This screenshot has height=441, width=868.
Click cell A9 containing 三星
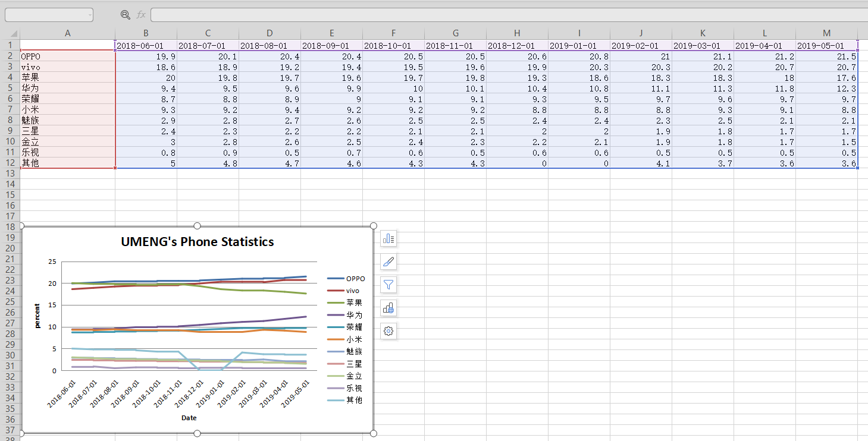[x=68, y=131]
